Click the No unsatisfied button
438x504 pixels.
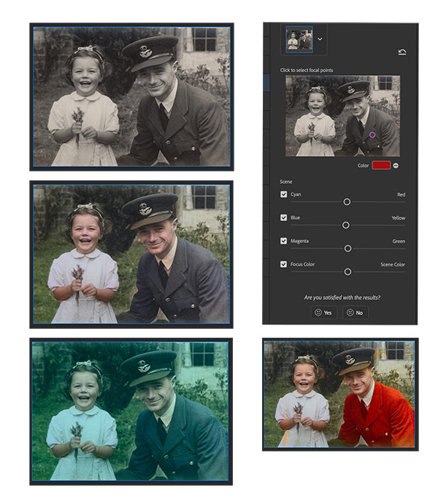coord(356,312)
